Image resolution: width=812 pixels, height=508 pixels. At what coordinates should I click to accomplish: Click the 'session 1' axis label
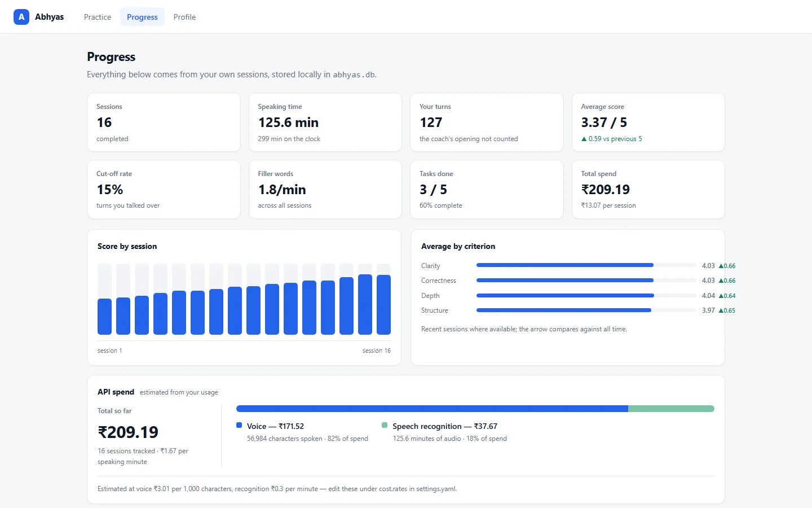[x=109, y=351]
